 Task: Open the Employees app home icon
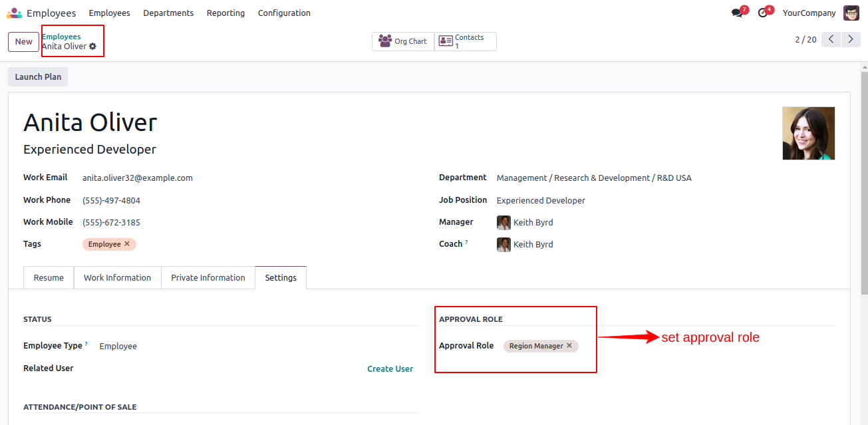click(x=14, y=13)
